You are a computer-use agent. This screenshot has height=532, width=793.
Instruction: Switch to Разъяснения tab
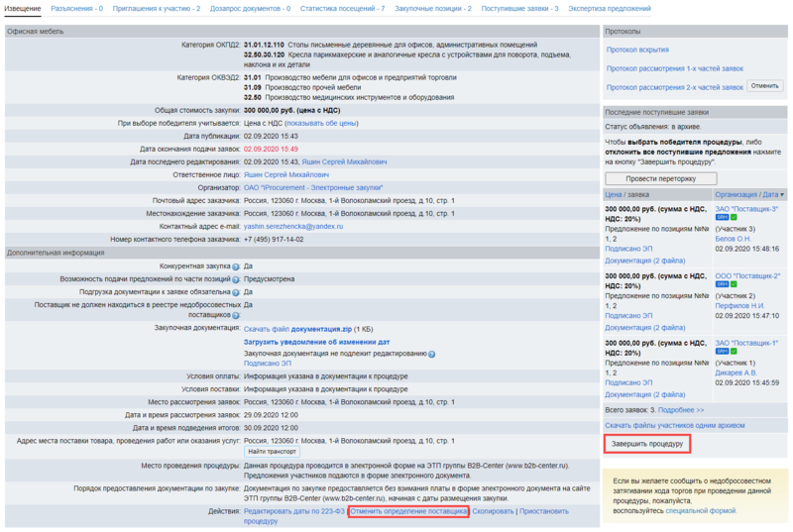pos(76,8)
